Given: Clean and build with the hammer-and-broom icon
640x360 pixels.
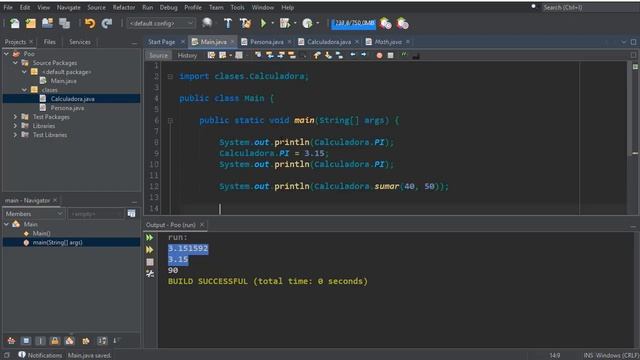Looking at the screenshot, I should click(245, 23).
